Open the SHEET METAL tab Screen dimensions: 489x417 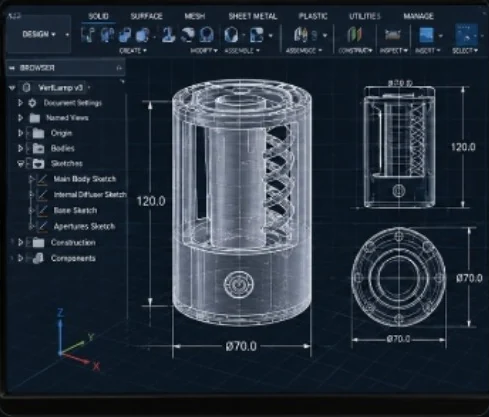click(253, 16)
